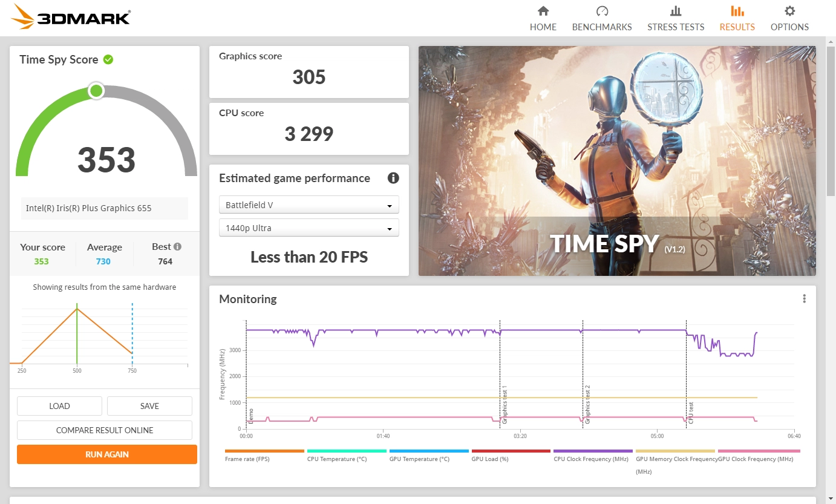Click the green verified checkmark on Time Spy Score
The height and width of the screenshot is (504, 836).
[x=109, y=59]
